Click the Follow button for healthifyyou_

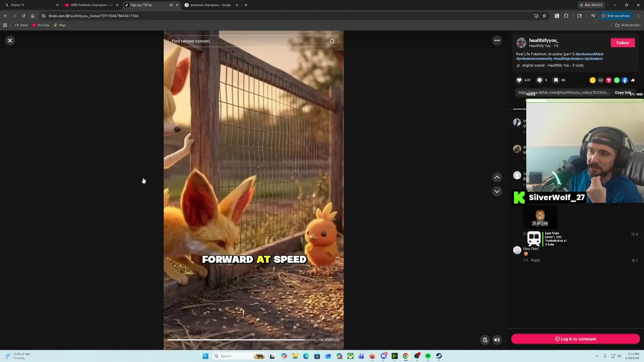(x=622, y=43)
